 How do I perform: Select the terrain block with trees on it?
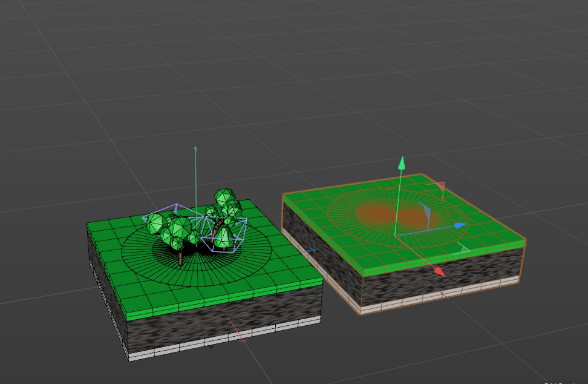pyautogui.click(x=204, y=280)
